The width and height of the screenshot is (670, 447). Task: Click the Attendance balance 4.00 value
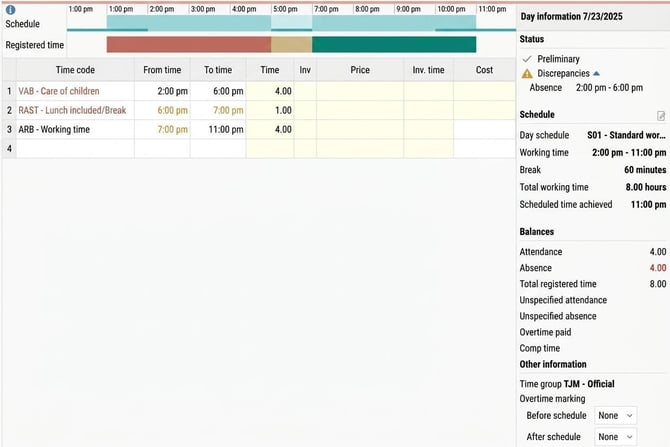pos(658,252)
